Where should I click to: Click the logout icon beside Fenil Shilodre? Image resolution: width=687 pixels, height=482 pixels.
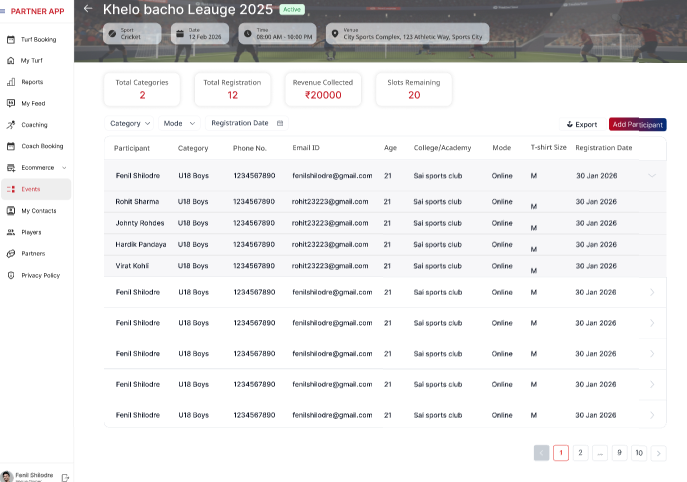65,478
